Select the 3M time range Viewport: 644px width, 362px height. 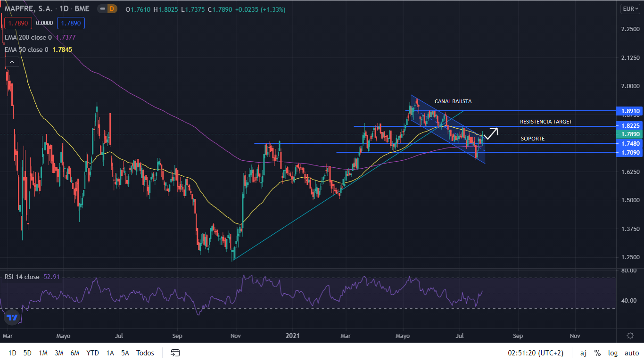[x=59, y=353]
